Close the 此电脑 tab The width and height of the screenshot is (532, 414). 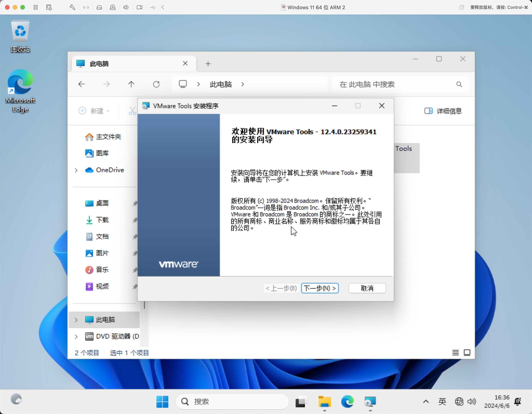pos(185,63)
